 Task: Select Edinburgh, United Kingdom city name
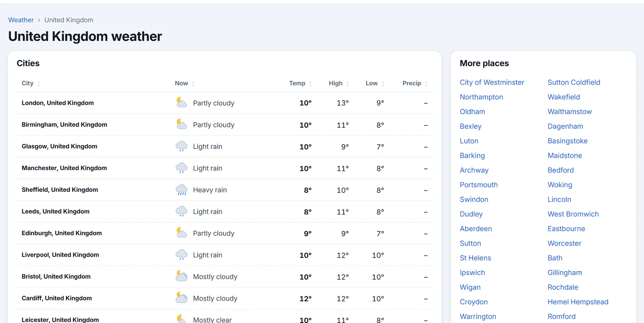[62, 233]
